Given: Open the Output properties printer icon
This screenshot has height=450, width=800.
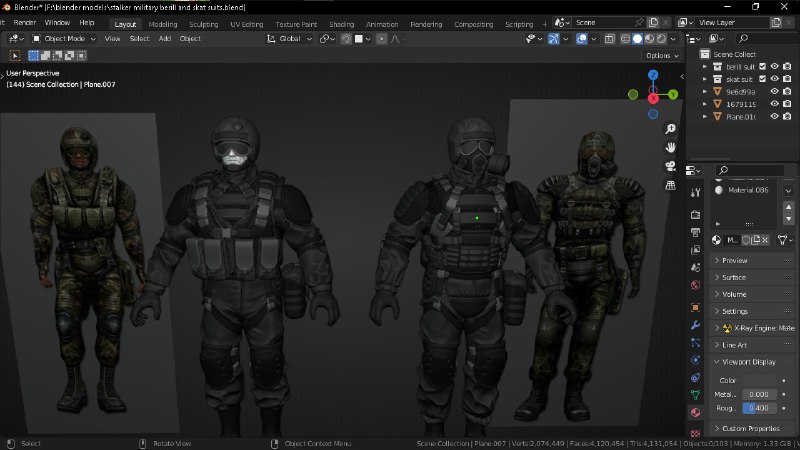Looking at the screenshot, I should 695,233.
